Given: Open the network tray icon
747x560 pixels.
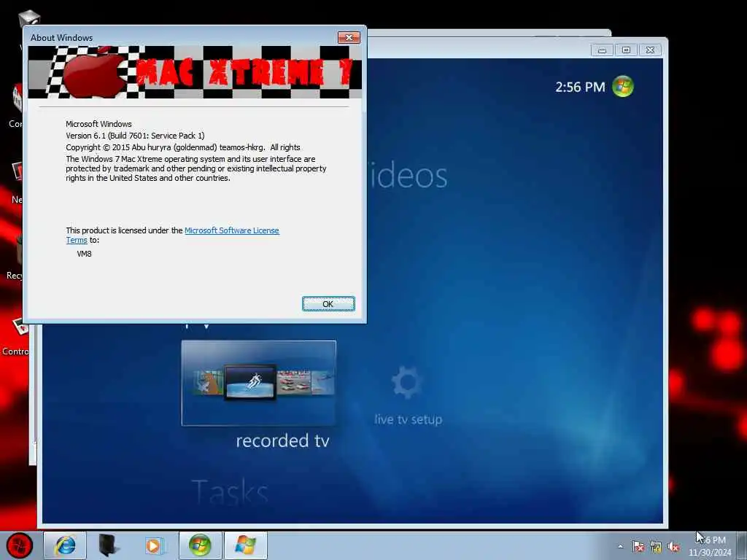Looking at the screenshot, I should [x=656, y=547].
